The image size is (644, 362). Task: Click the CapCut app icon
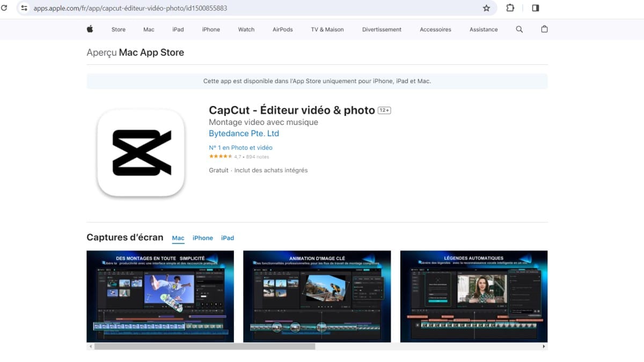click(x=141, y=153)
